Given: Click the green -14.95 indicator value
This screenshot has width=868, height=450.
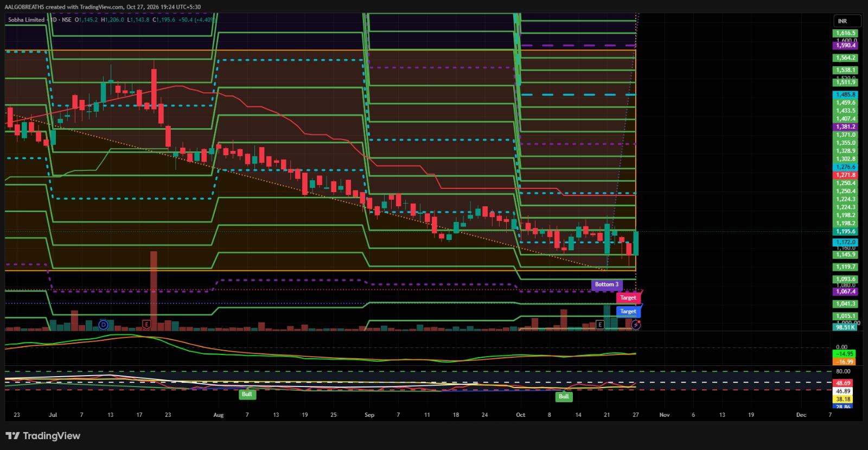Looking at the screenshot, I should click(844, 354).
